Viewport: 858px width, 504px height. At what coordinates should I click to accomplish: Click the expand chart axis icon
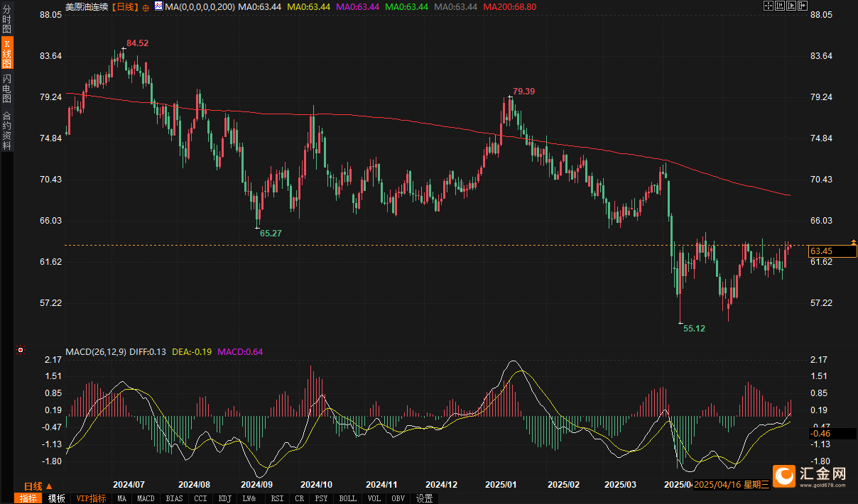pos(791,6)
